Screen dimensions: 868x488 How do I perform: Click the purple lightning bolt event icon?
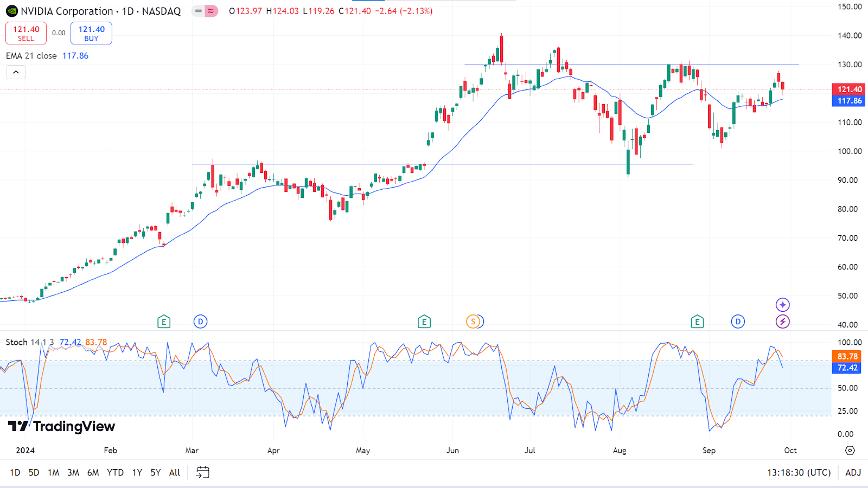[x=782, y=322]
